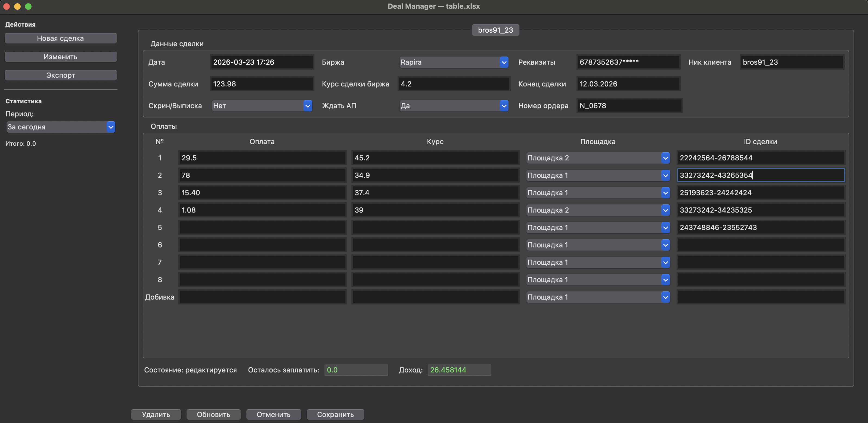Open the Ждать АП dropdown showing Да
868x423 pixels.
pos(454,106)
